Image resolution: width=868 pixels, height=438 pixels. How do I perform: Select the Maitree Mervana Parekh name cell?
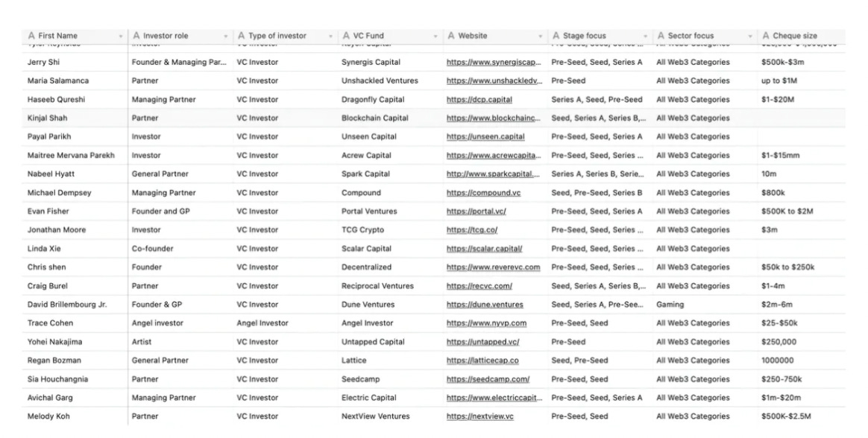click(75, 156)
